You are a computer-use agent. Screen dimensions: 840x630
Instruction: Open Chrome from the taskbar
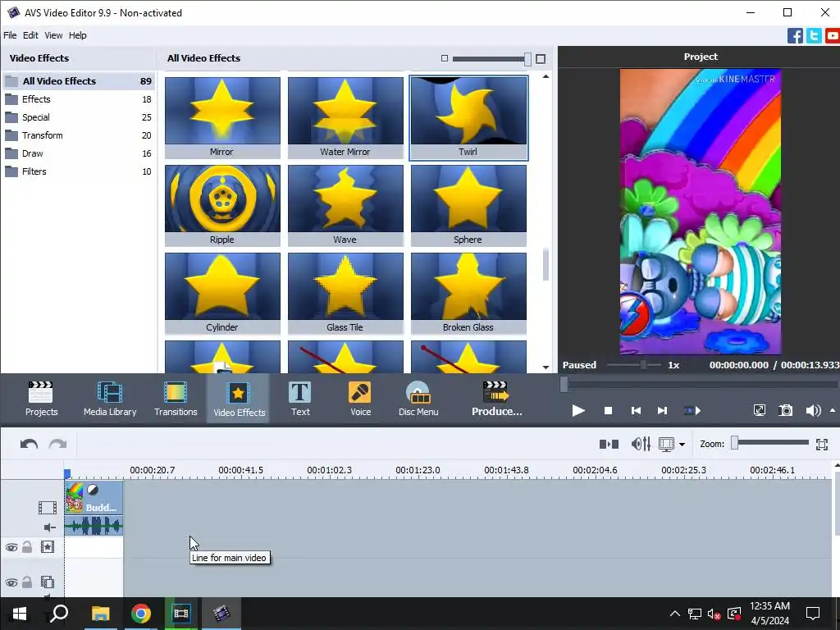(x=140, y=614)
